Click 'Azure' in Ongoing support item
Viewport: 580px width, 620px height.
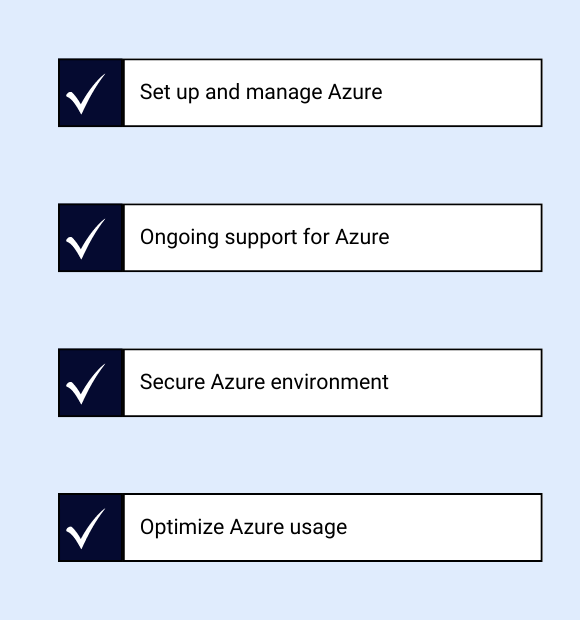[x=362, y=237]
